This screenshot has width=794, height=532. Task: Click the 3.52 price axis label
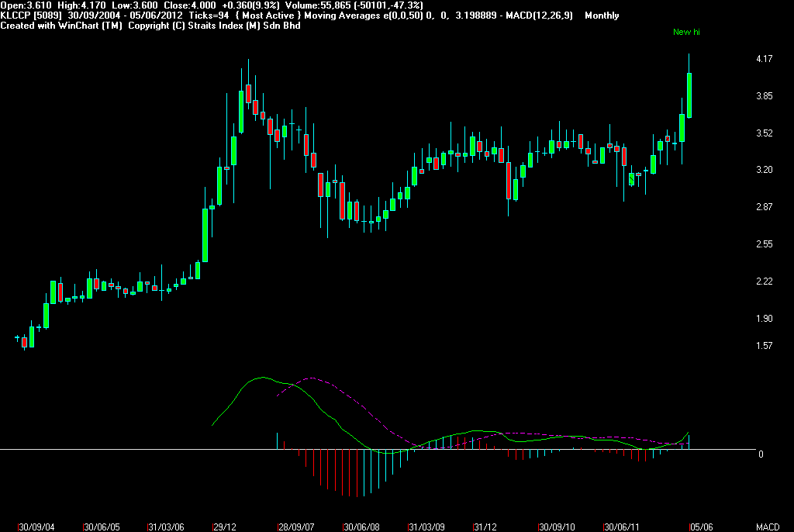[764, 133]
